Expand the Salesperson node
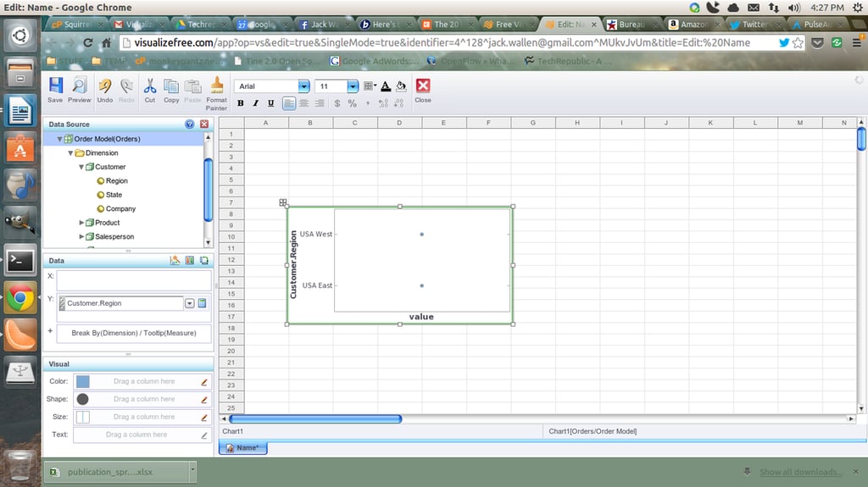The width and height of the screenshot is (868, 487). click(x=81, y=236)
